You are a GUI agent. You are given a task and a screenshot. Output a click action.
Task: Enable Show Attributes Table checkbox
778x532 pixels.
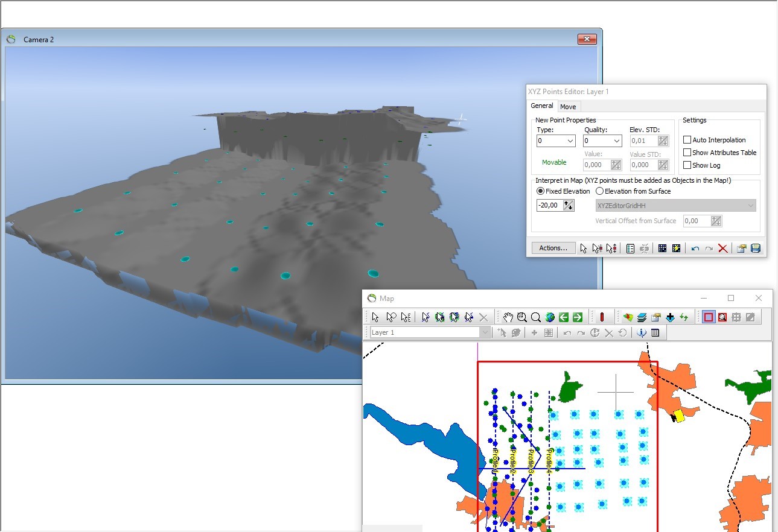coord(687,153)
